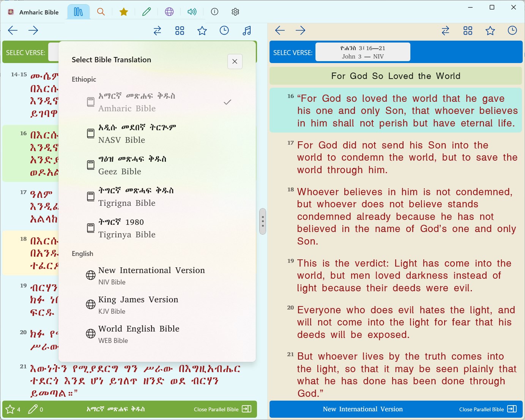
Task: Open history clock in right NIV pane
Action: click(512, 30)
